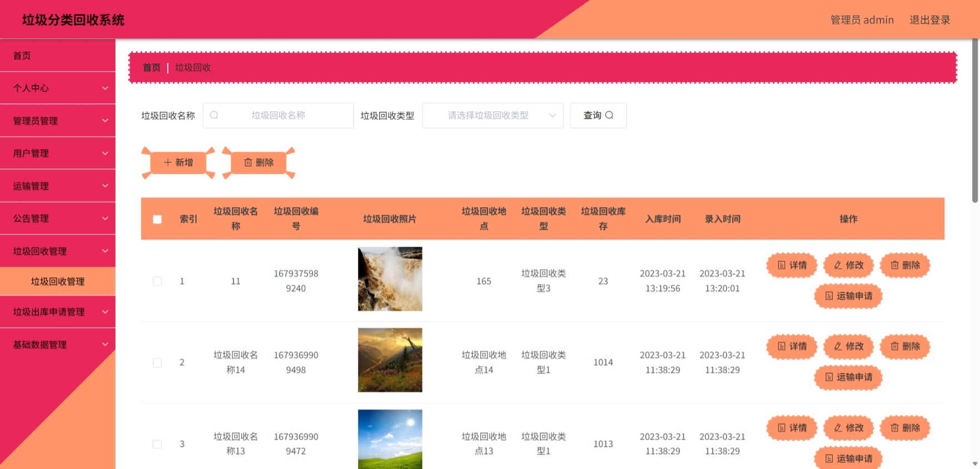980x469 pixels.
Task: Click 运输申请 for row 垃圾回收名称13
Action: [x=848, y=458]
